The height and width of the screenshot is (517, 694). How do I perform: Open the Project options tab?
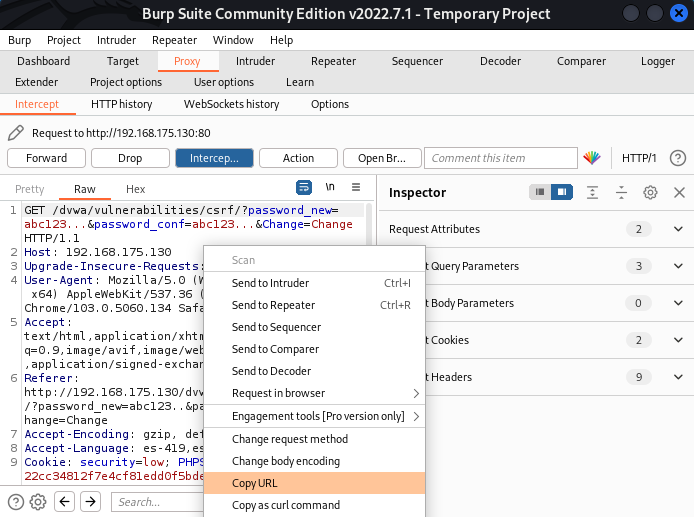click(x=126, y=82)
